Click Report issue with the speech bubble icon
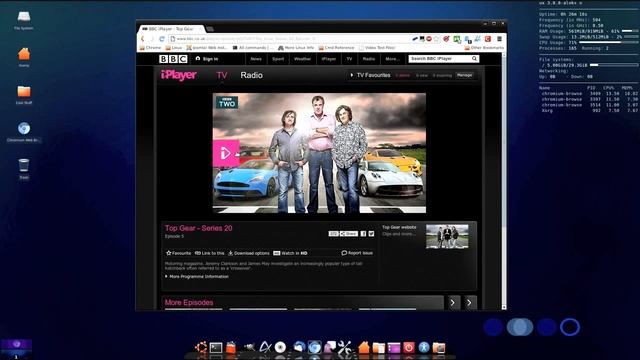 point(357,253)
